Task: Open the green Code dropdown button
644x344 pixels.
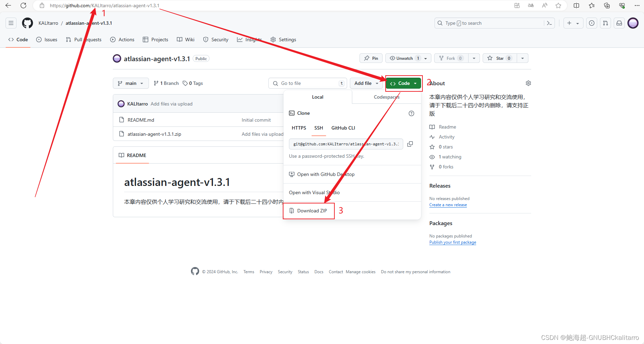Action: click(x=404, y=83)
